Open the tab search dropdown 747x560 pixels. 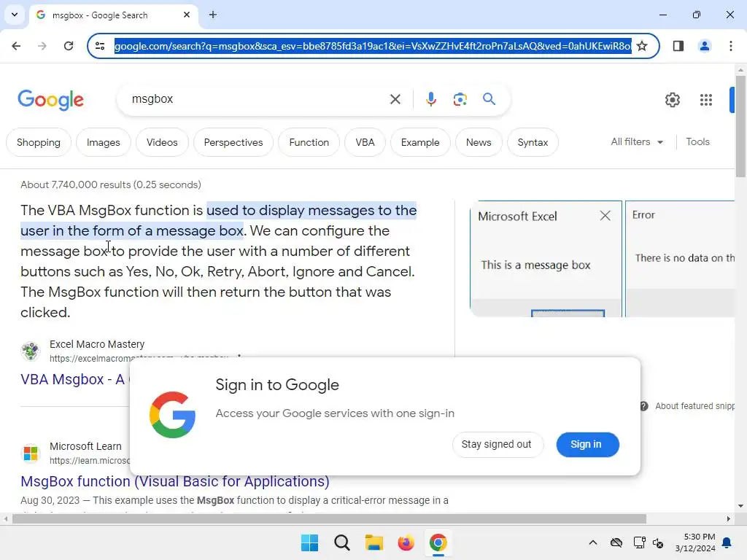(x=15, y=15)
